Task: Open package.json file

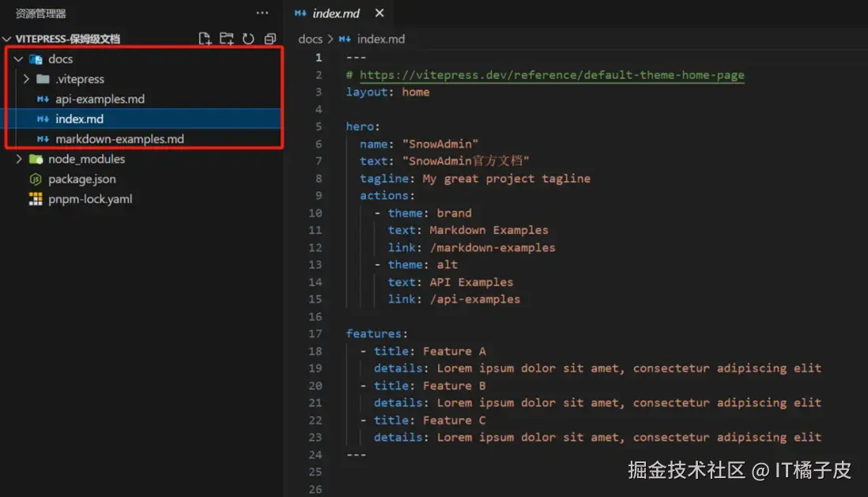Action: 82,179
